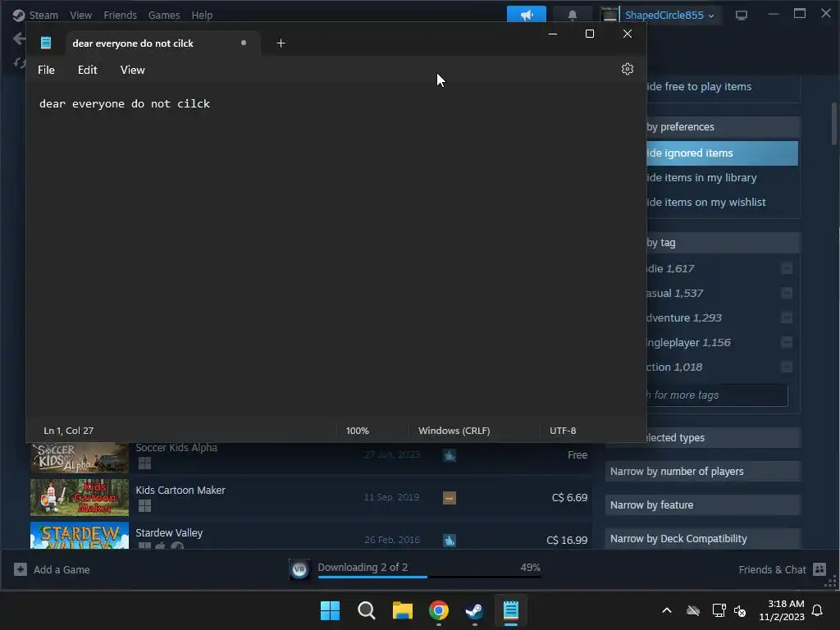Screen dimensions: 840x630
Task: Click the OneDrive cloud tray icon
Action: point(693,610)
